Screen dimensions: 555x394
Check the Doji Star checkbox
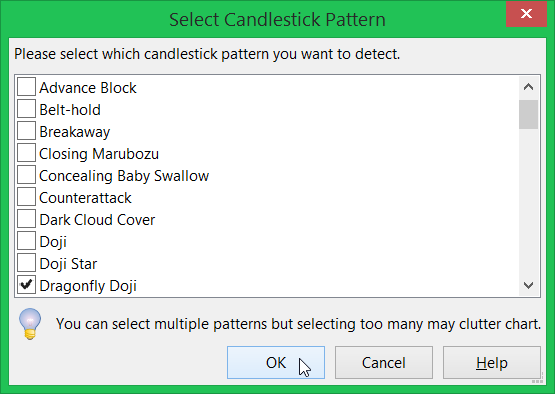click(x=26, y=263)
